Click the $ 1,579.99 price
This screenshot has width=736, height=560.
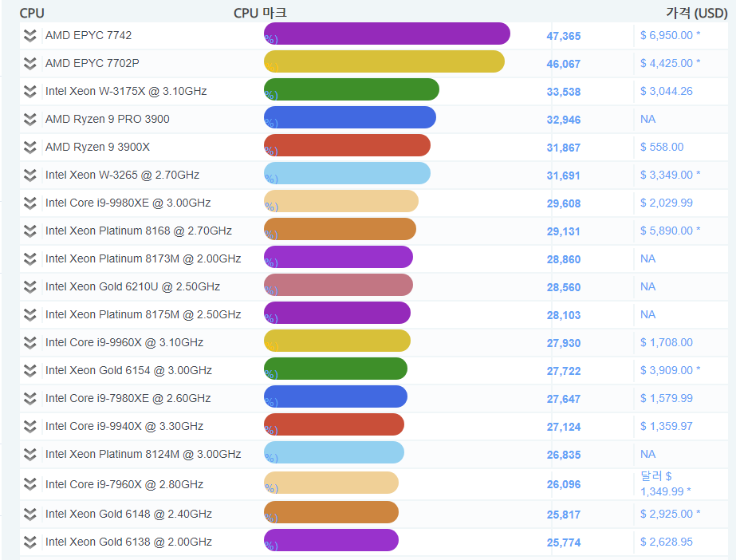click(666, 398)
